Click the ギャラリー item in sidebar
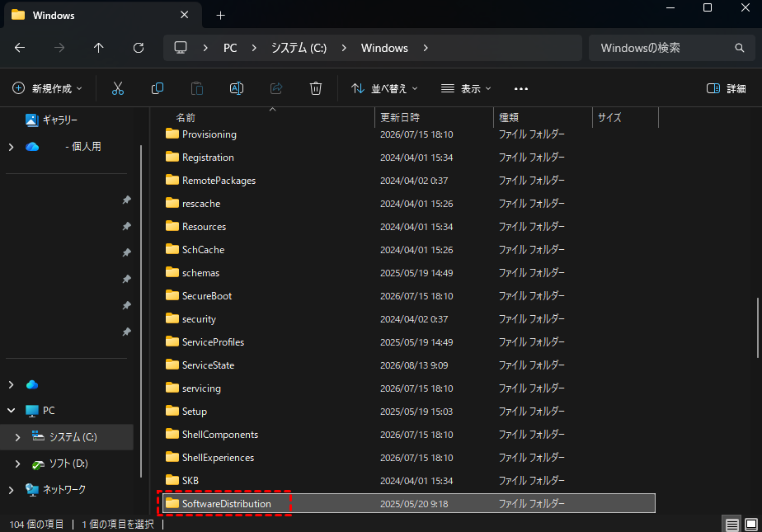Image resolution: width=762 pixels, height=532 pixels. click(x=51, y=120)
